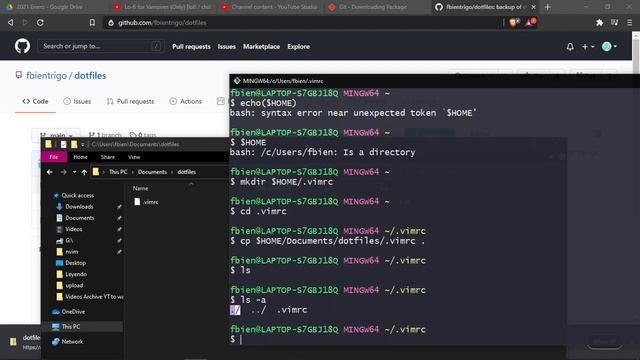Viewport: 640px width, 360px height.
Task: Open the Home ribbon tab in File Explorer
Action: (80, 157)
